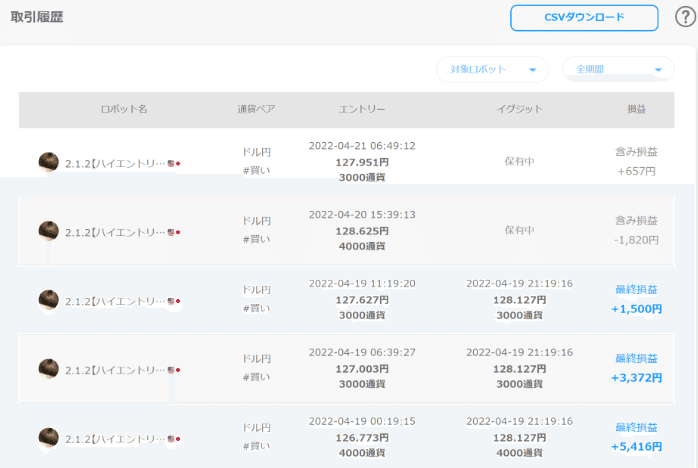This screenshot has height=468, width=698.
Task: Click flag icon in the 127.951円 entry row
Action: click(x=174, y=163)
